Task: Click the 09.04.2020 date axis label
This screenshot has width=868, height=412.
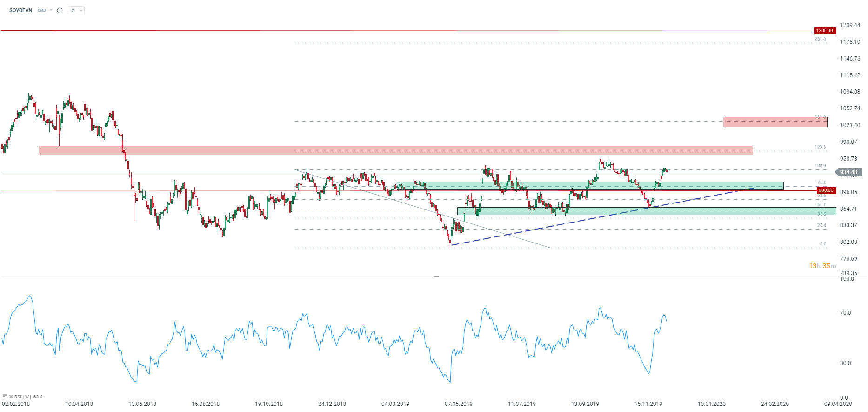Action: [x=838, y=404]
